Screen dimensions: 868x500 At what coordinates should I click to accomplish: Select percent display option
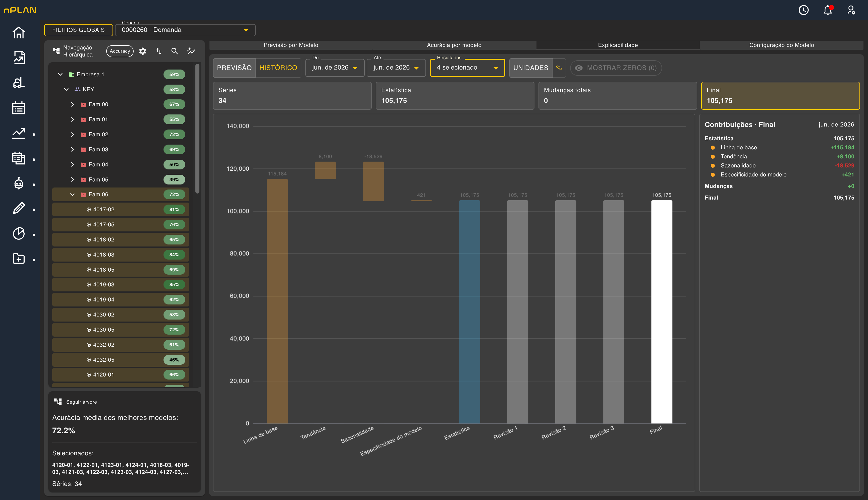(x=559, y=68)
